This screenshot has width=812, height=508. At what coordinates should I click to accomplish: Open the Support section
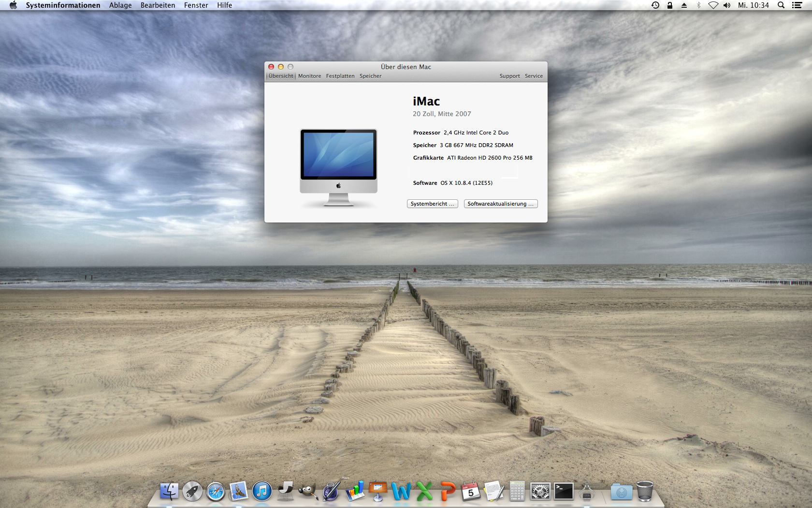pos(510,76)
